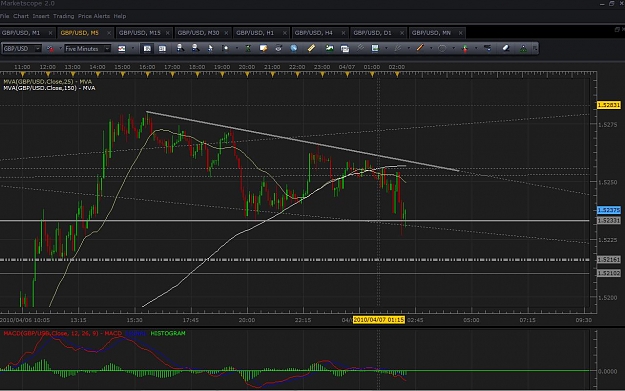Click the label tag toolbar icon
The width and height of the screenshot is (625, 391).
point(487,48)
